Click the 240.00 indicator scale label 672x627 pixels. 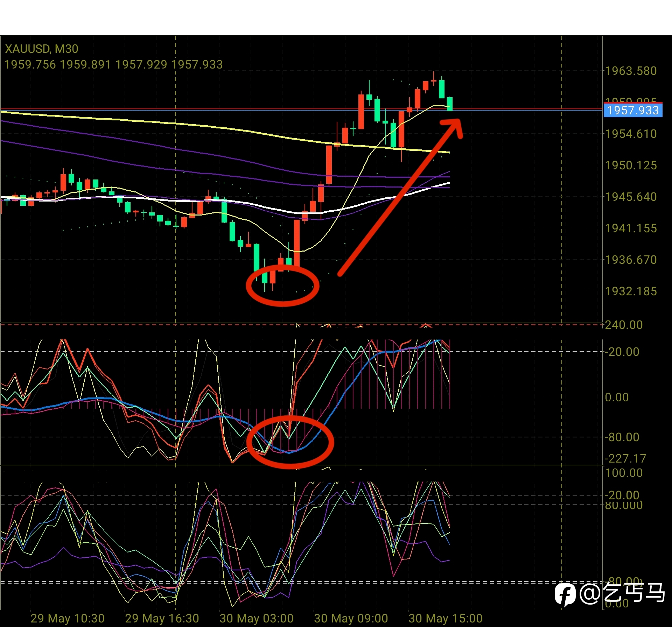pyautogui.click(x=624, y=325)
